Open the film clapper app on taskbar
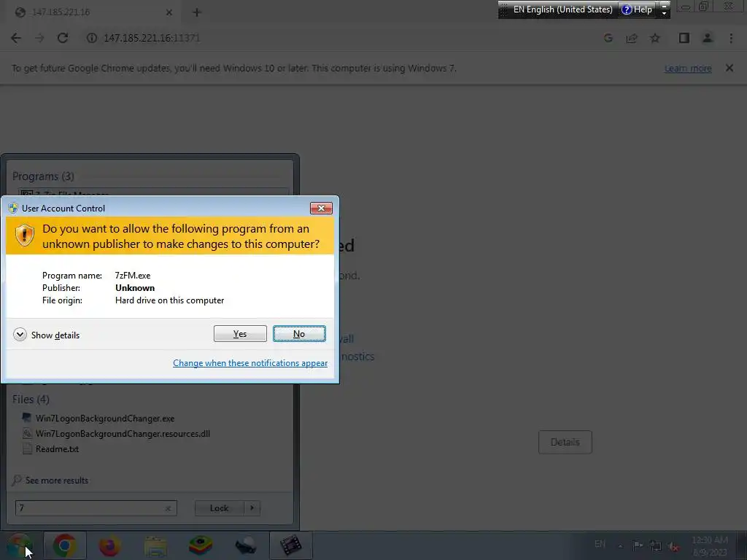 click(x=291, y=545)
